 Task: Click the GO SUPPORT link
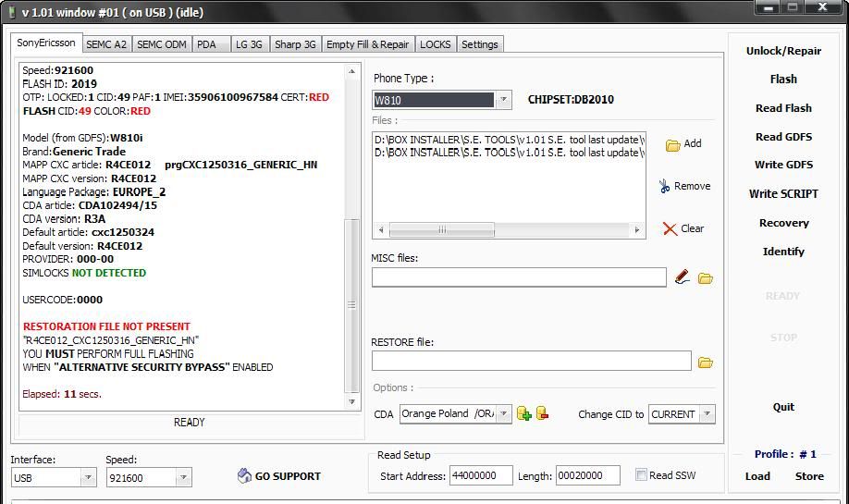288,476
